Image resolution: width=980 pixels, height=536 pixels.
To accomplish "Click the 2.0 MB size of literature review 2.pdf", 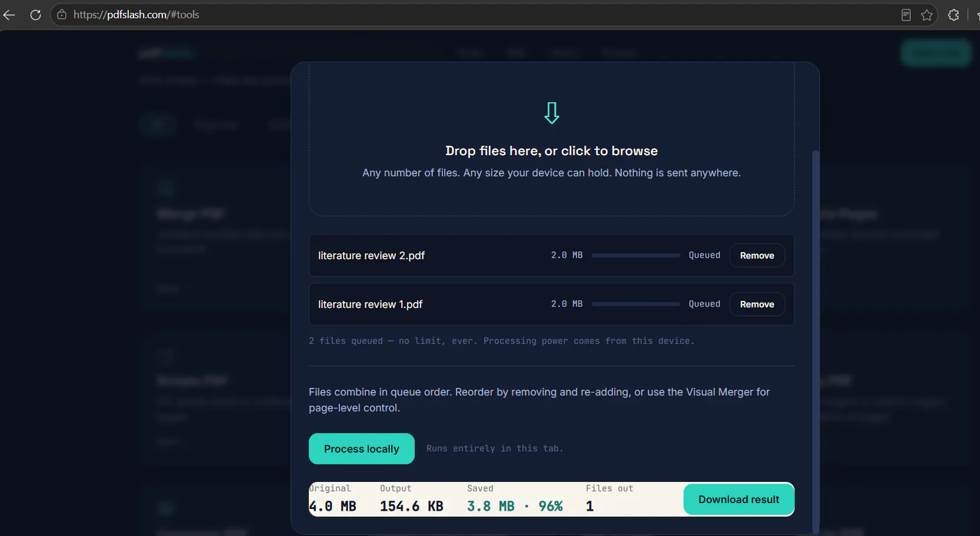I will pyautogui.click(x=566, y=255).
